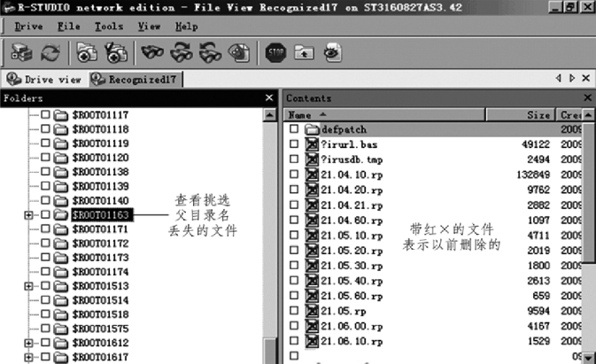Click the folder icon of $ROOT01117
Screen dimensions: 596x364
click(x=60, y=115)
